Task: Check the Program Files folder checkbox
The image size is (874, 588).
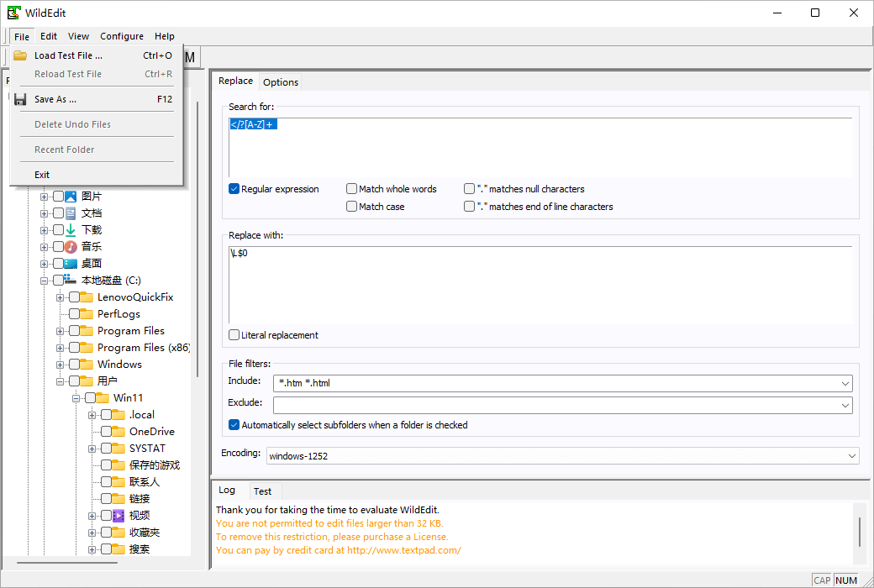Action: [x=74, y=330]
